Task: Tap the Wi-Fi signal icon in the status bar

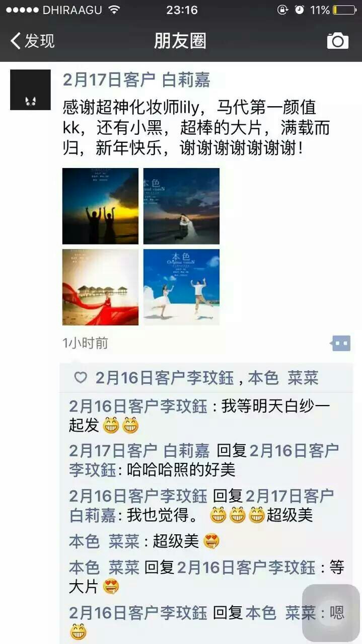Action: (114, 10)
